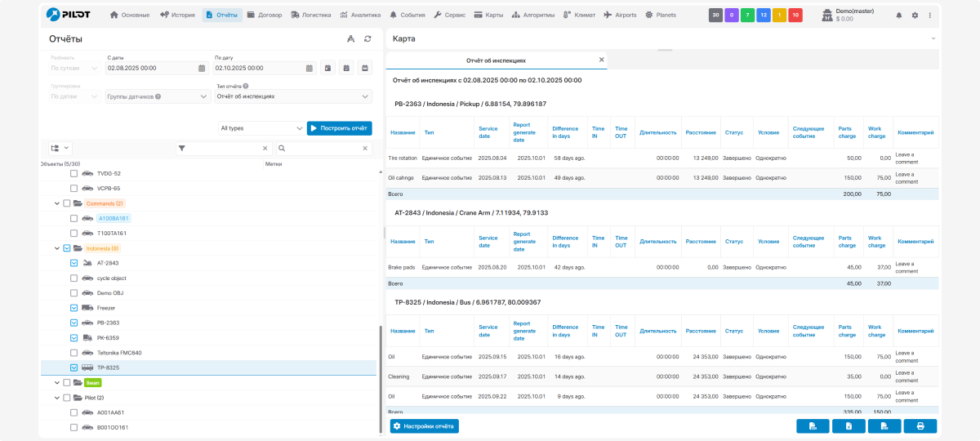The width and height of the screenshot is (980, 441).
Task: Open calendar picker for С даты field
Action: (202, 69)
